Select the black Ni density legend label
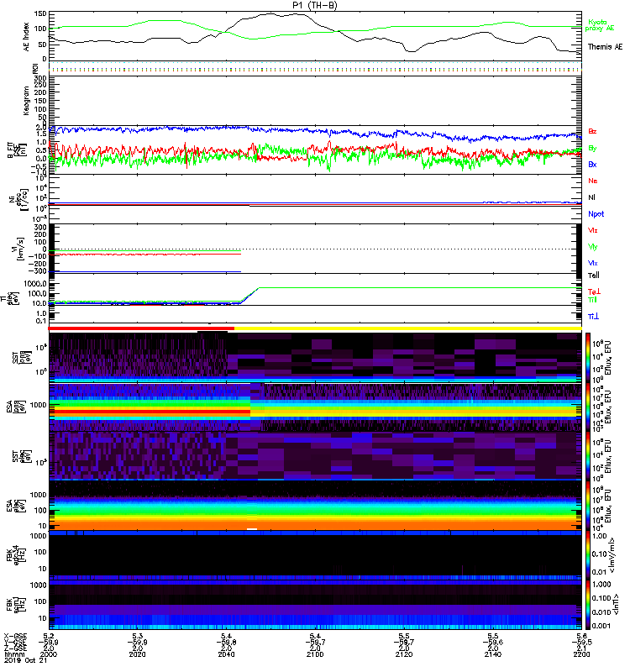 coord(592,197)
